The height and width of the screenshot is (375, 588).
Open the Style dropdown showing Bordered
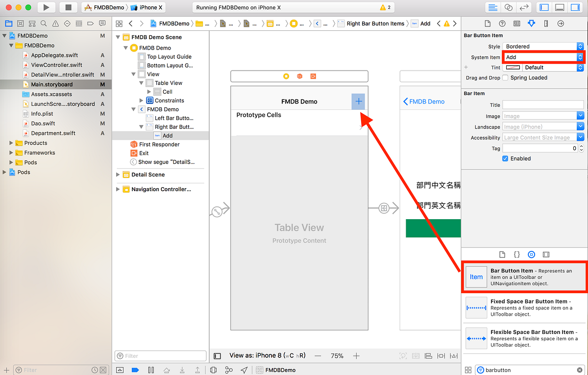pyautogui.click(x=542, y=46)
